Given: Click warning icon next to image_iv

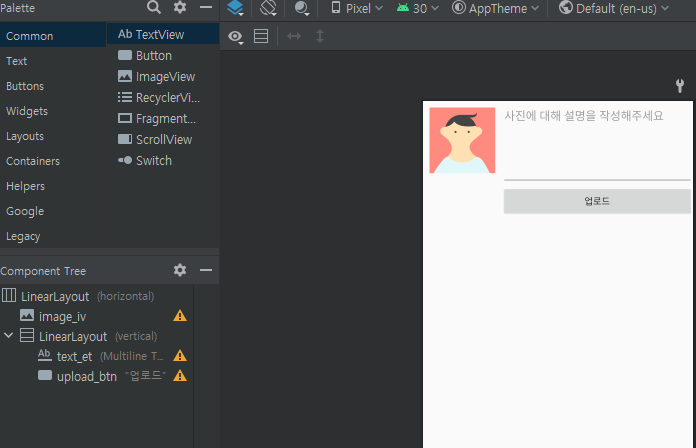Looking at the screenshot, I should coord(180,316).
